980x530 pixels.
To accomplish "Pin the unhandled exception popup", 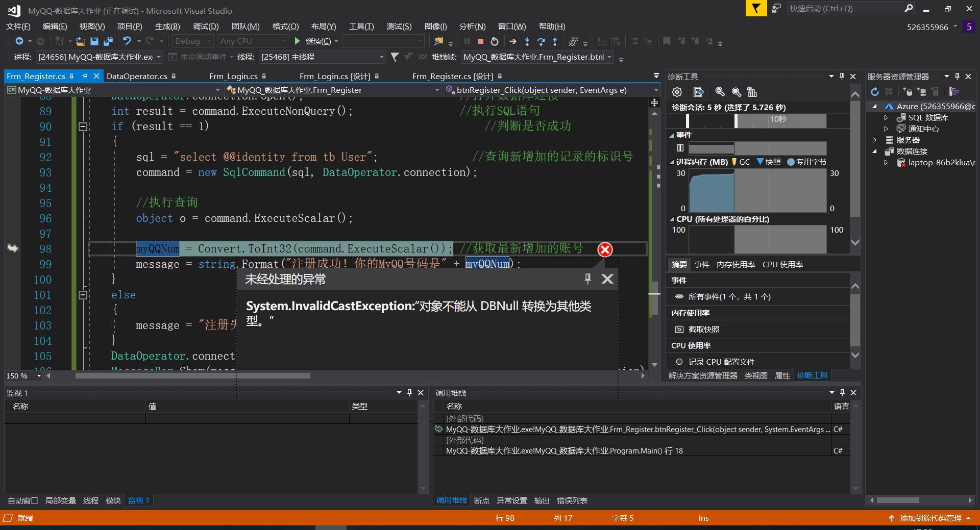I will click(x=587, y=279).
